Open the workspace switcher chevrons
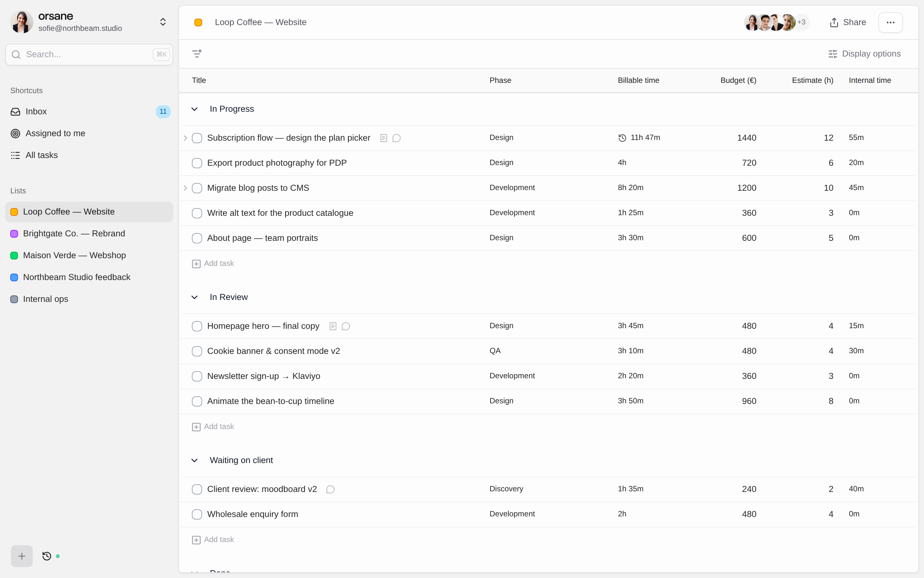The width and height of the screenshot is (924, 578). click(163, 22)
